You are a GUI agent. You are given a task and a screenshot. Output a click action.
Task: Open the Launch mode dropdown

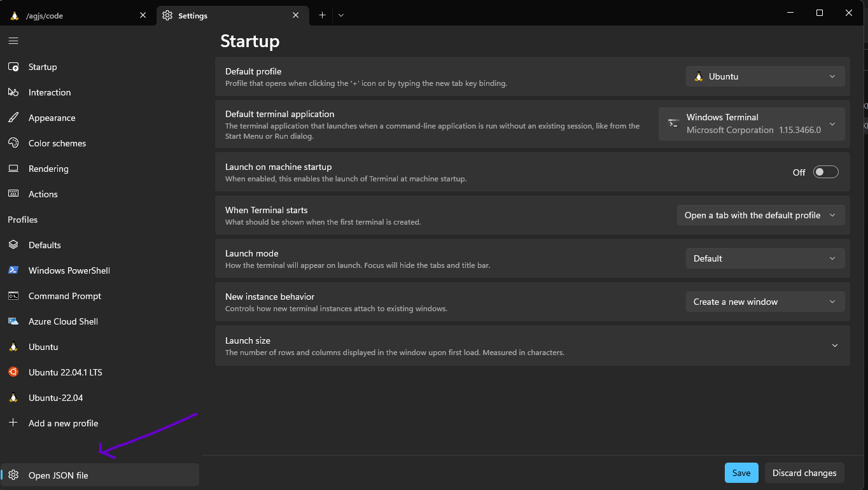[x=765, y=258]
